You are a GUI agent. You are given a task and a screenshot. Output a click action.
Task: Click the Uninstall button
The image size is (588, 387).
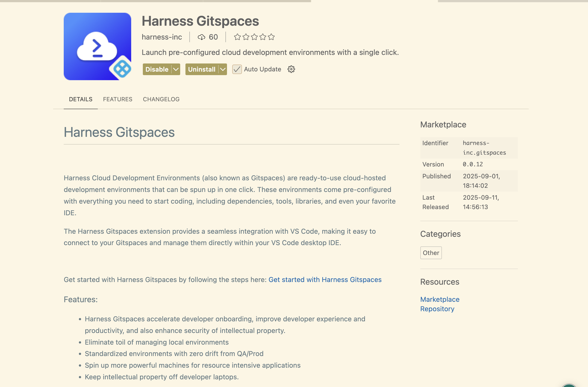201,69
